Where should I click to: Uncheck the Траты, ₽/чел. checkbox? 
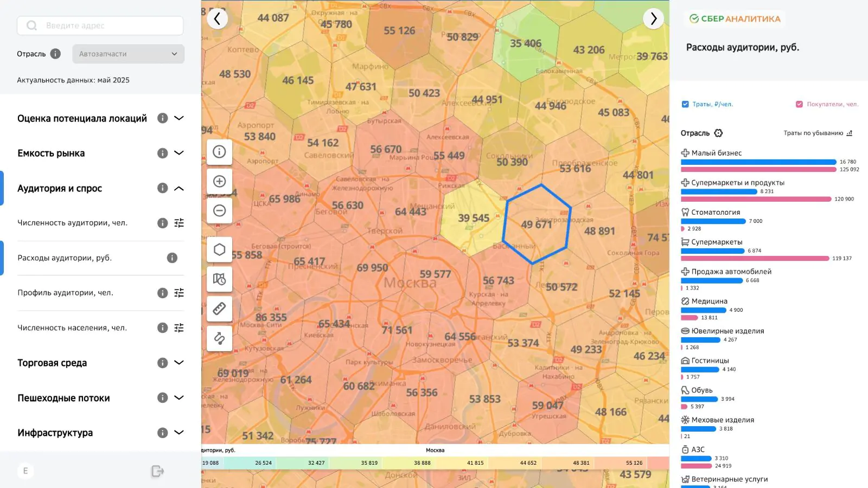(685, 104)
